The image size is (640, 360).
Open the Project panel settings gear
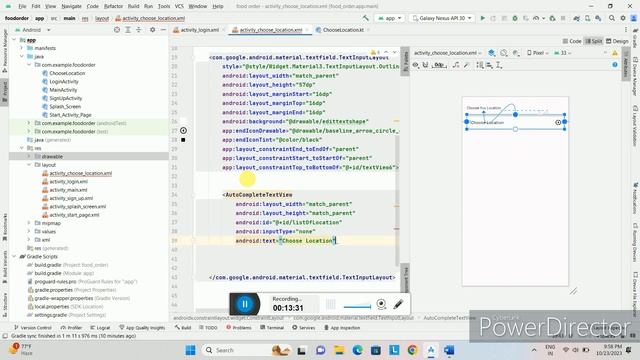click(152, 30)
